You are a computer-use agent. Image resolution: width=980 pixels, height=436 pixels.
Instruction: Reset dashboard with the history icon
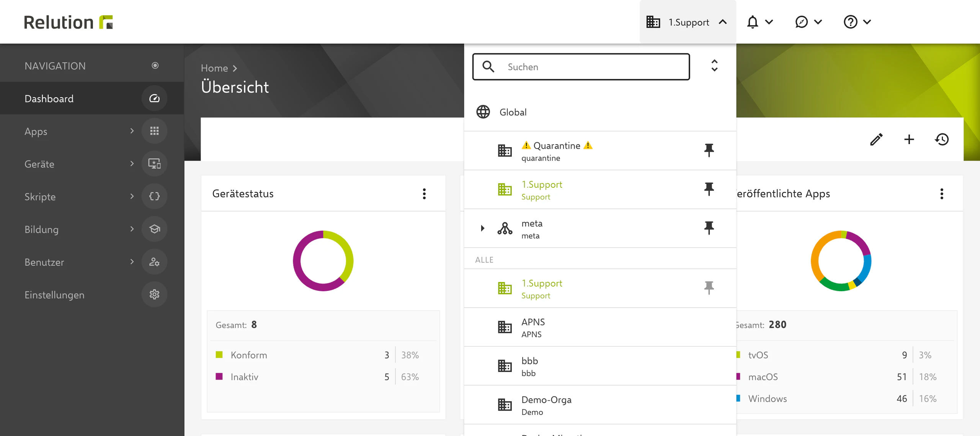(x=942, y=139)
